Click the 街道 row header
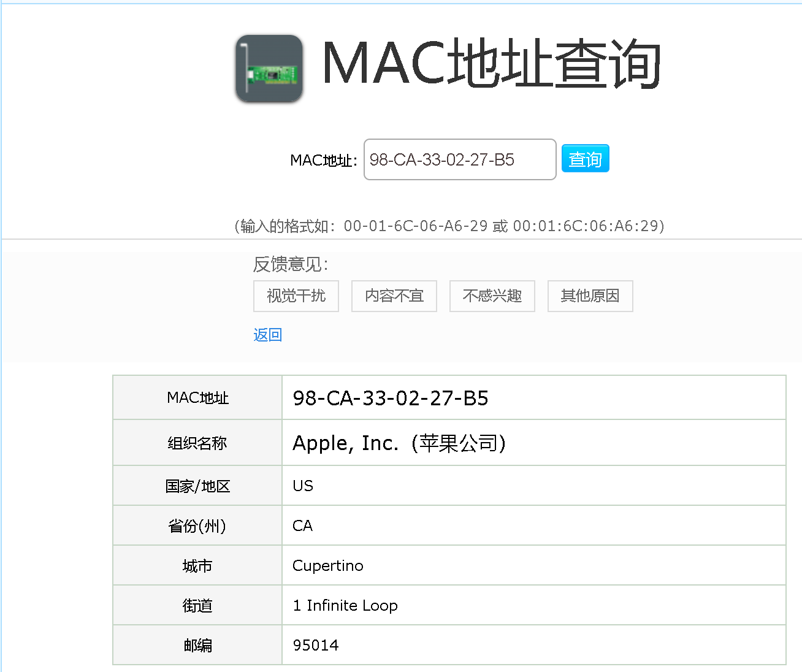 click(197, 605)
